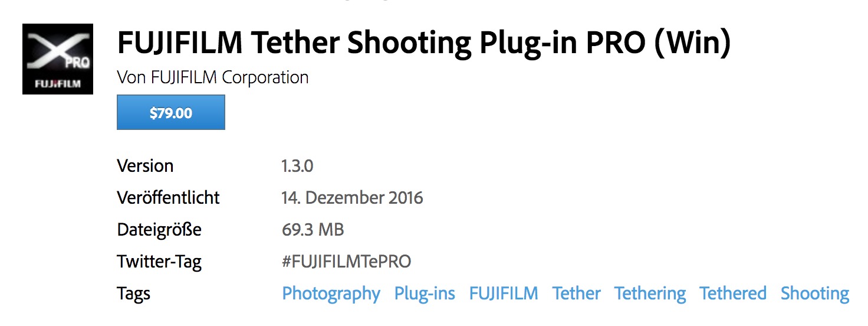
Task: Click the FUJIFILM Tether Shooting Plug-in PRO title
Action: pyautogui.click(x=424, y=43)
